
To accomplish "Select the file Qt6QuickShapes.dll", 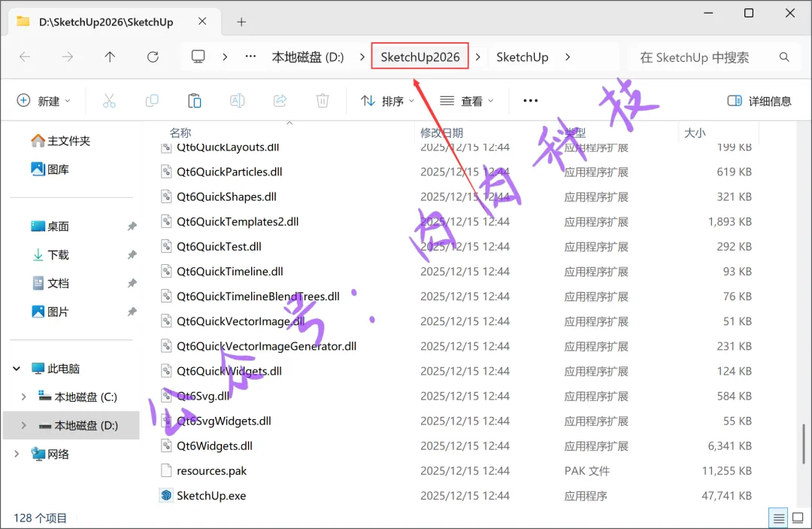I will (226, 197).
